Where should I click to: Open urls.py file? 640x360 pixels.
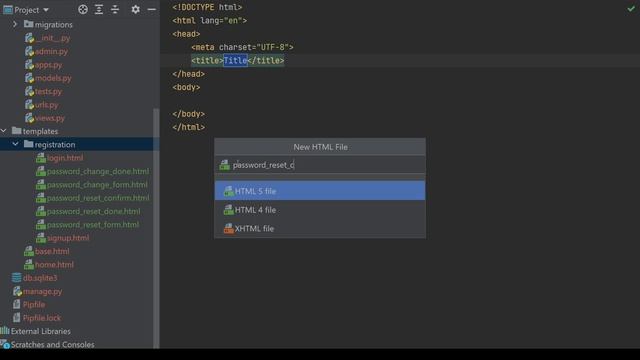pyautogui.click(x=46, y=104)
